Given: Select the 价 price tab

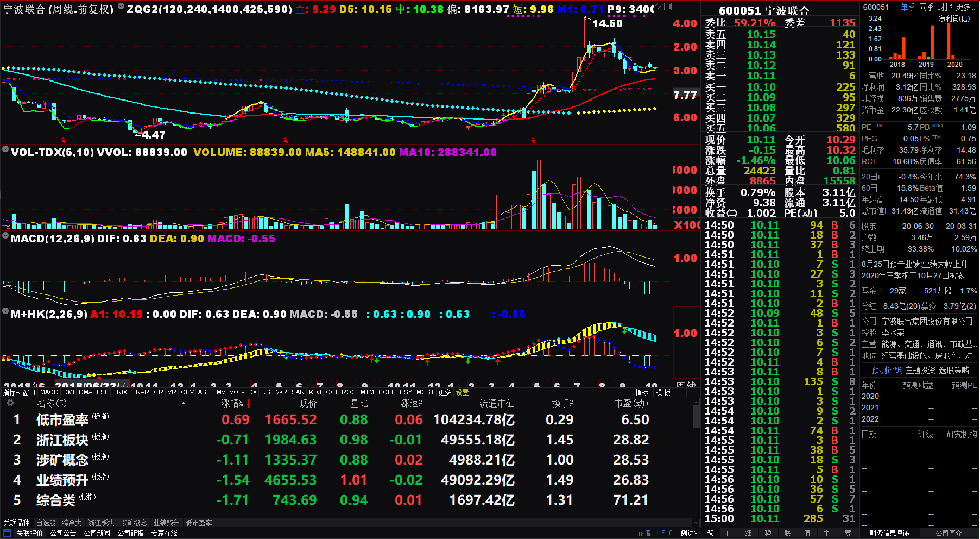Looking at the screenshot, I should point(729,533).
